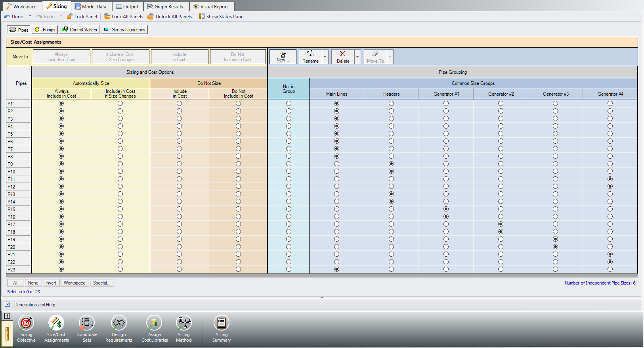The image size is (644, 348).
Task: Open the Sizing Objective panel icon
Action: (26, 323)
